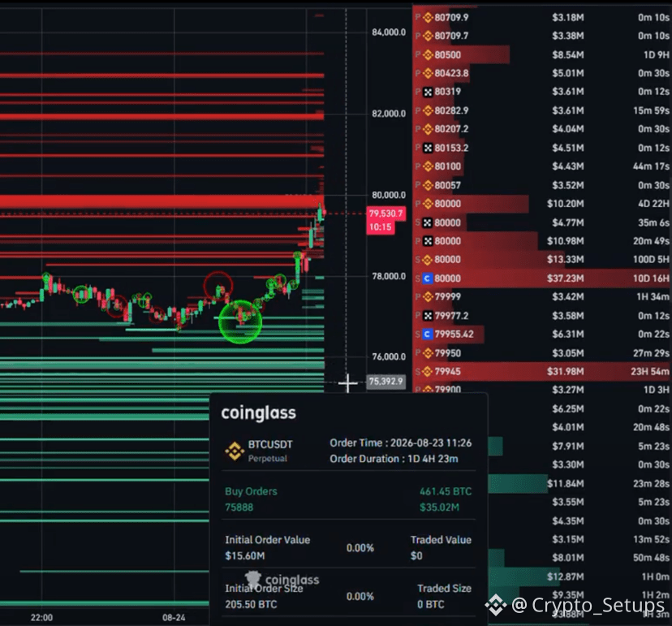The width and height of the screenshot is (672, 626).
Task: Click the crosshair price label 75,392.9
Action: [386, 381]
